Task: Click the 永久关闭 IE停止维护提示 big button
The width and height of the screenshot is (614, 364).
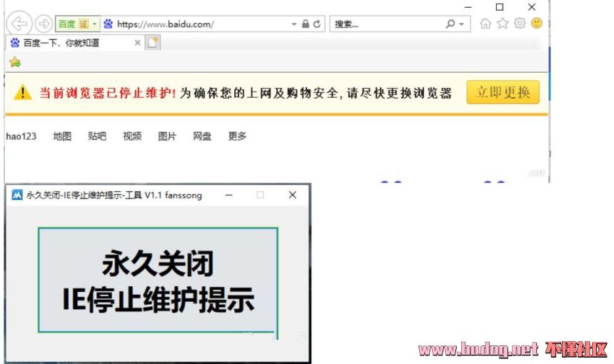Action: click(x=158, y=280)
